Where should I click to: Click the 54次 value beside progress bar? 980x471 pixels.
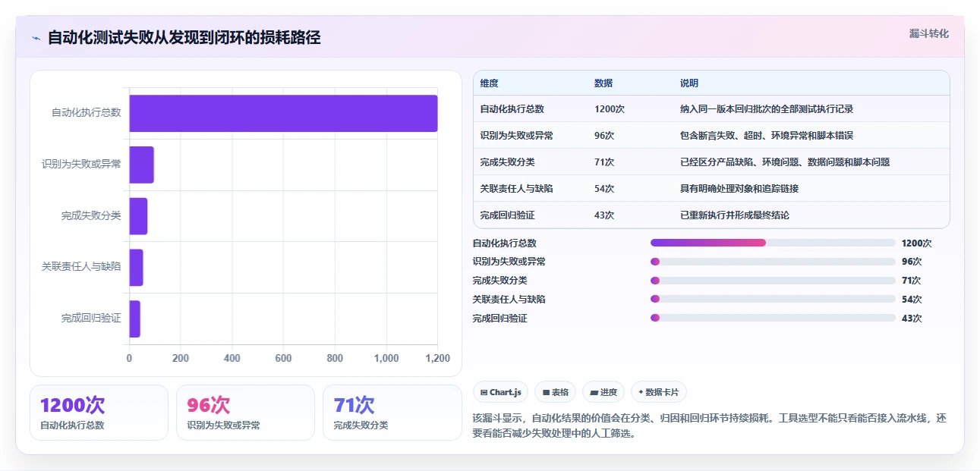[912, 299]
